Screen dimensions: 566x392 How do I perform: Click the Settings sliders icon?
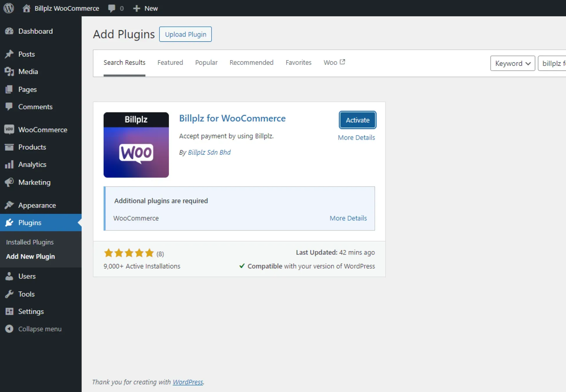pyautogui.click(x=9, y=311)
